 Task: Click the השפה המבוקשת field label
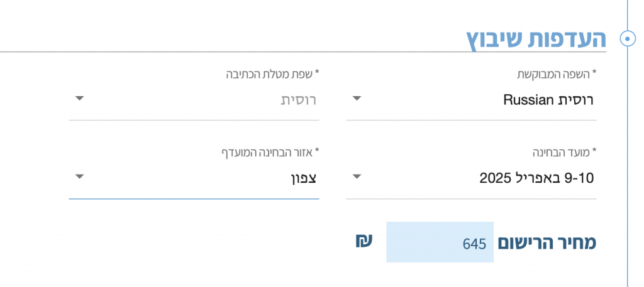pyautogui.click(x=556, y=74)
